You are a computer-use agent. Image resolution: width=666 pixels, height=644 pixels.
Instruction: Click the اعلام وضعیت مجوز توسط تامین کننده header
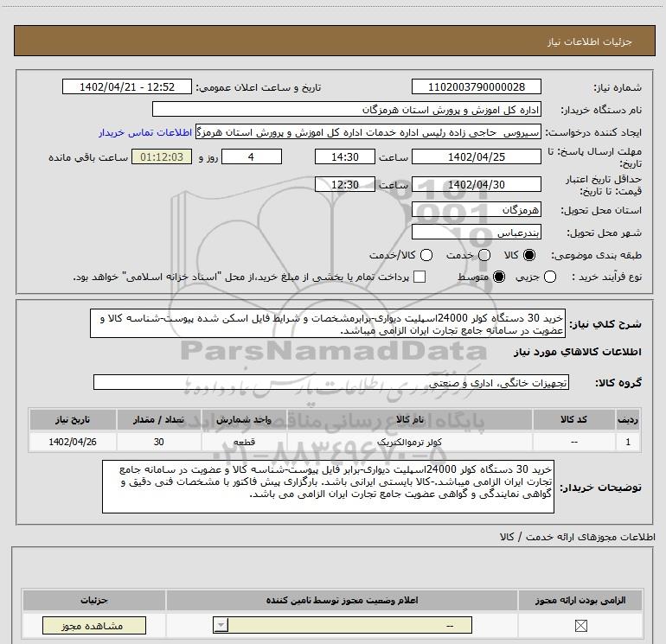pos(342,600)
